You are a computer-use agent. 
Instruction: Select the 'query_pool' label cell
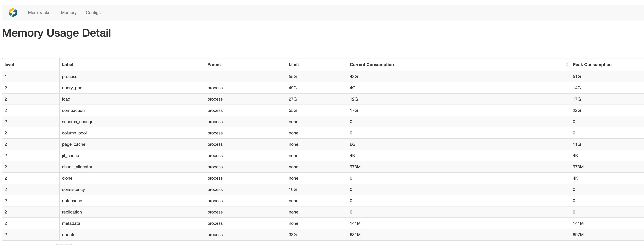[132, 88]
